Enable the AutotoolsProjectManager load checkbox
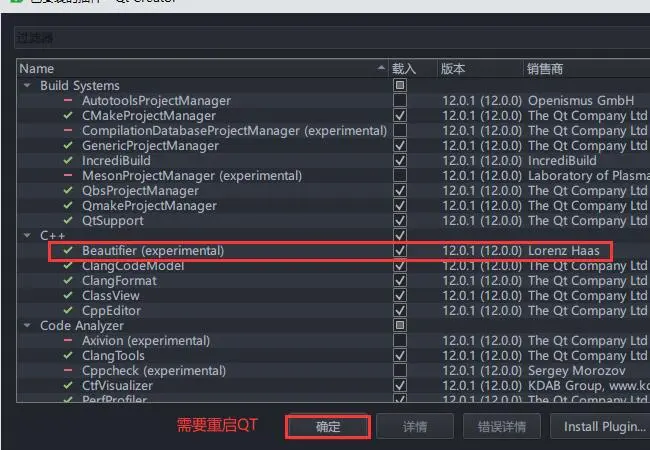The width and height of the screenshot is (650, 450). pos(400,101)
